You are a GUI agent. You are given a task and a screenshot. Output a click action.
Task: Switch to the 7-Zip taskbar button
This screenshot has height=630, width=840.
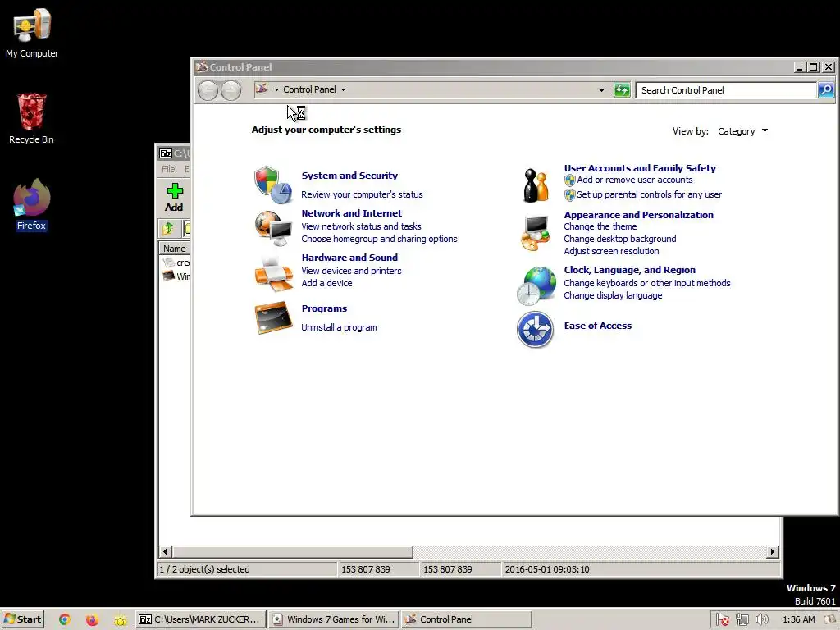pyautogui.click(x=200, y=619)
